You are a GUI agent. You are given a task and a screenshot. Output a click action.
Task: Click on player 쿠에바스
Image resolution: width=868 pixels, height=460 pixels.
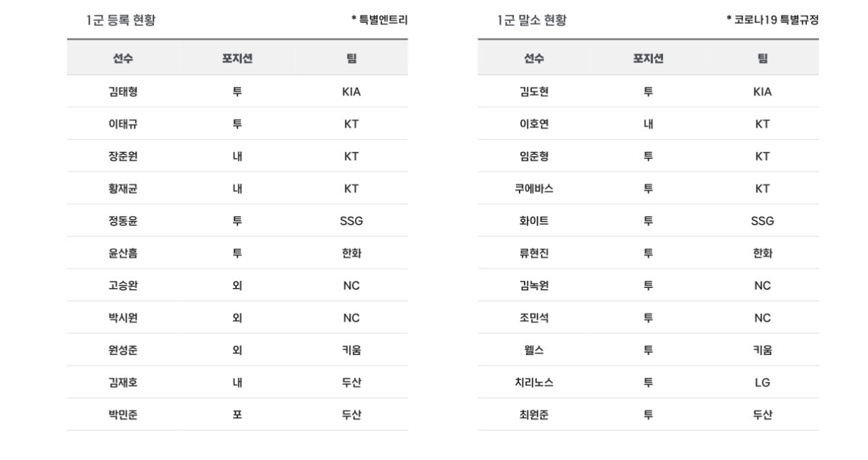pyautogui.click(x=534, y=189)
